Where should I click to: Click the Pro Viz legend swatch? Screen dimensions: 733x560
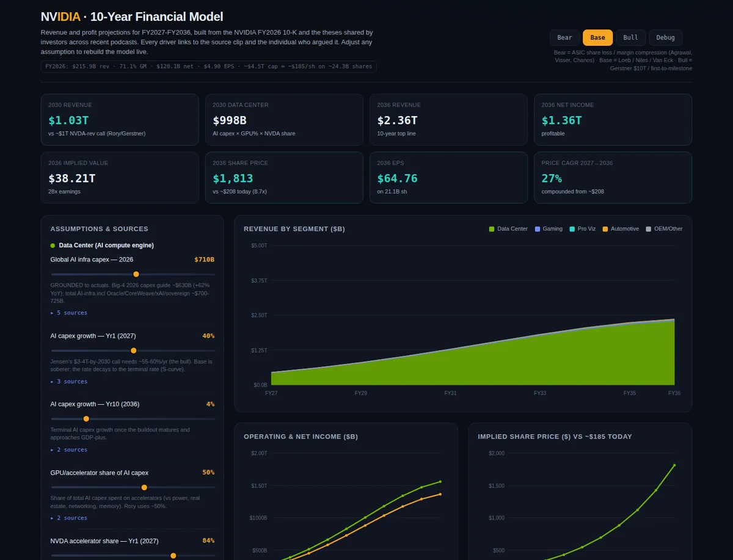click(x=572, y=229)
